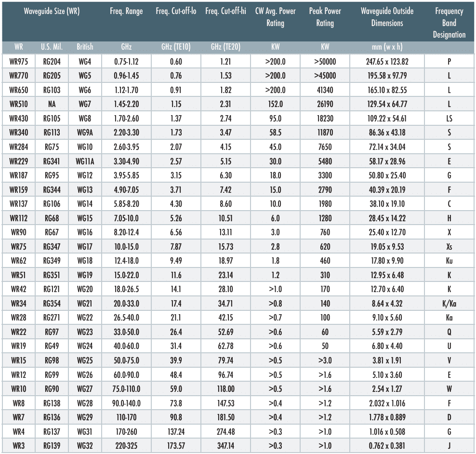Click the "Freq. Range" column header
The image size is (476, 454).
click(126, 12)
